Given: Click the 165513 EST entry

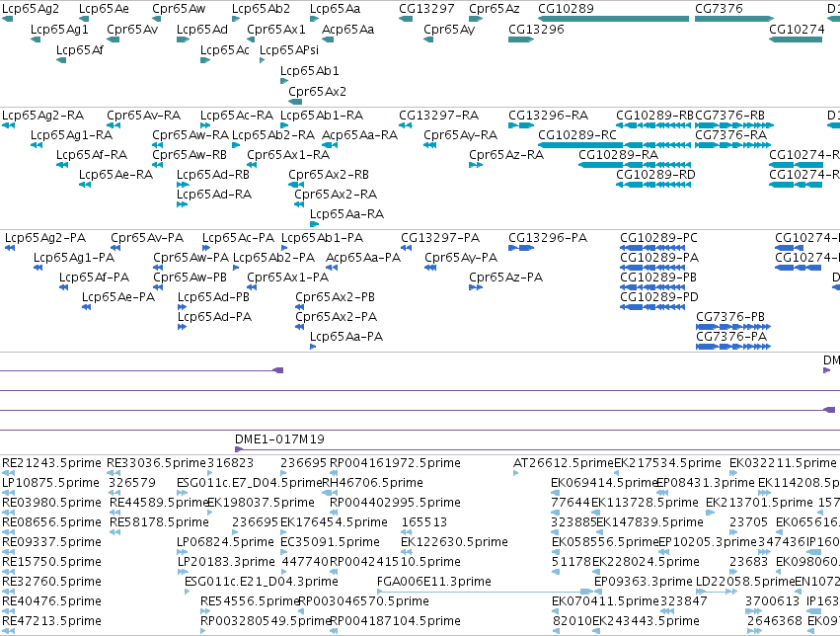Looking at the screenshot, I should click(423, 521).
